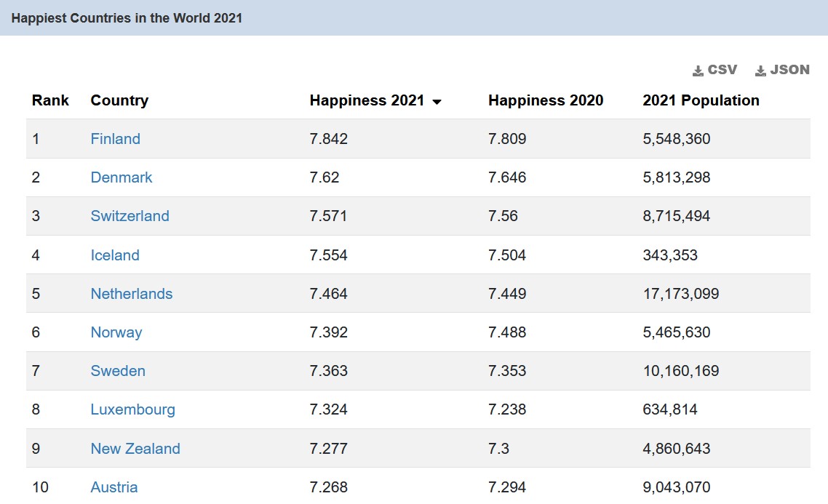The width and height of the screenshot is (828, 504).
Task: Open the Austria country link
Action: pos(114,487)
